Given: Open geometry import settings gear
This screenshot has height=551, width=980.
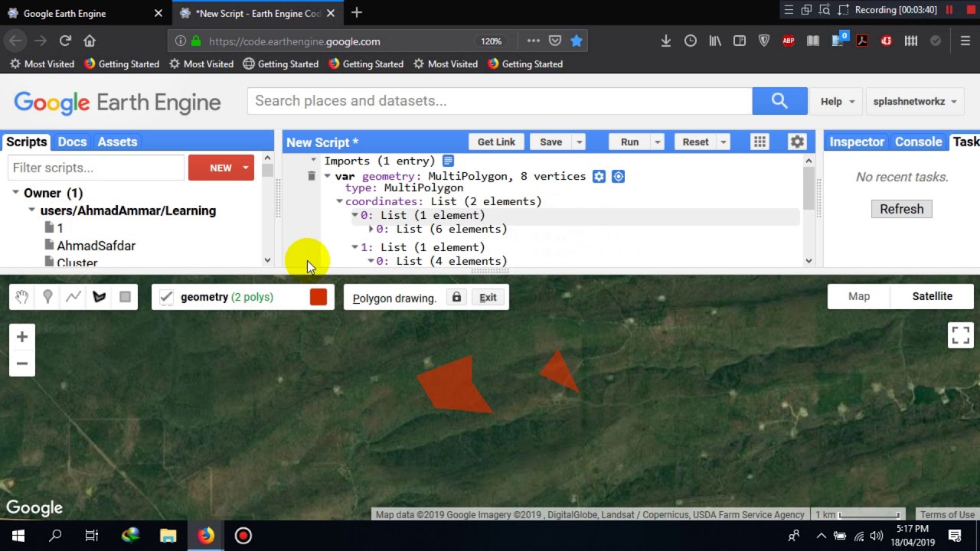Looking at the screenshot, I should coord(599,176).
